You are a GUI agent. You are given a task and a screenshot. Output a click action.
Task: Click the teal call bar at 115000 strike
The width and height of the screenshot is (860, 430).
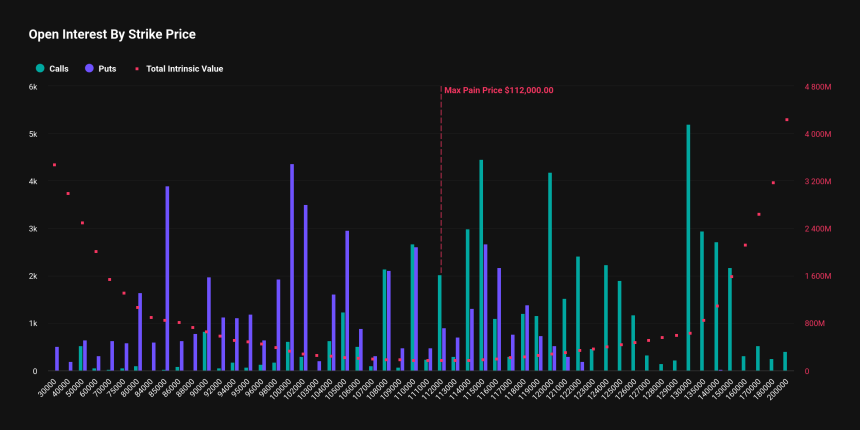pos(481,265)
